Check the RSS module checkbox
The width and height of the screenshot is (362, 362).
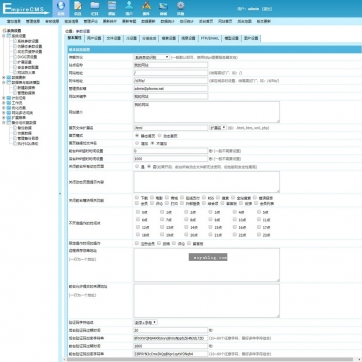(x=203, y=197)
